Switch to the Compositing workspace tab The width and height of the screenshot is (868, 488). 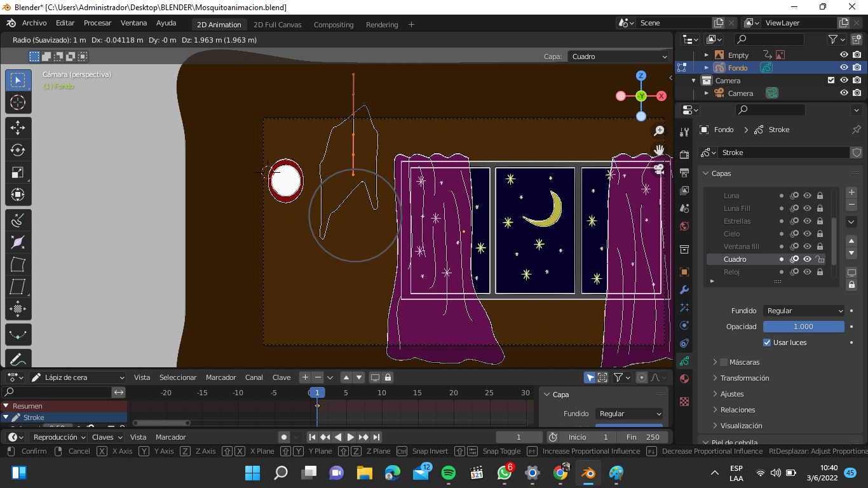click(334, 25)
